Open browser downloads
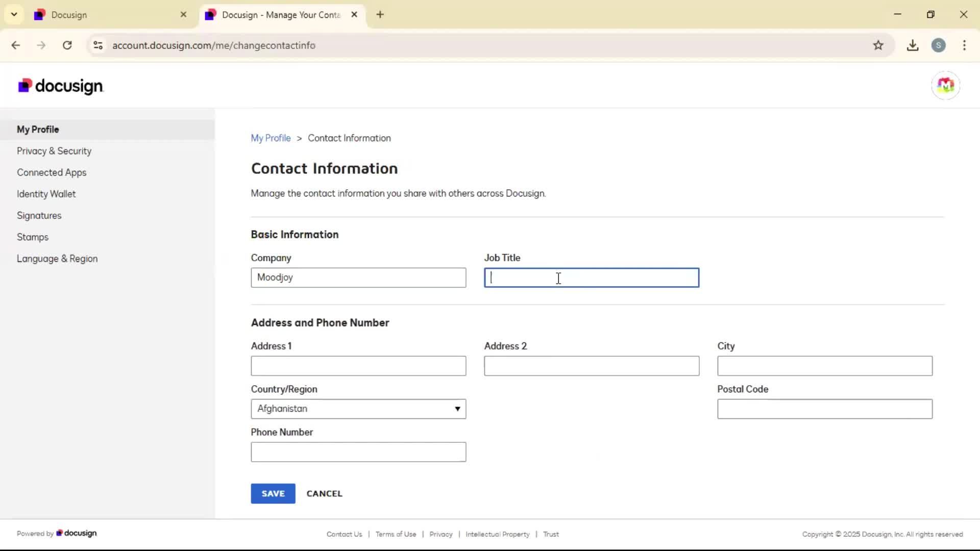The height and width of the screenshot is (551, 980). coord(913,45)
